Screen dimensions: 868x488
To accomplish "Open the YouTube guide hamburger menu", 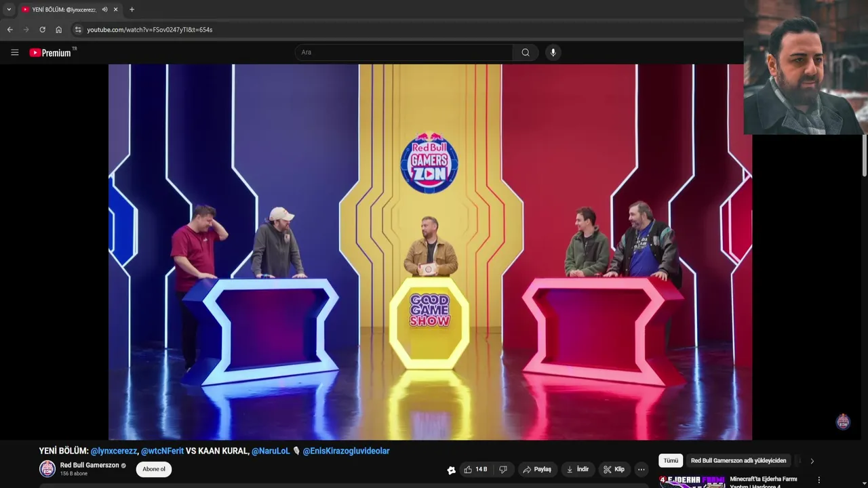I will click(x=14, y=52).
